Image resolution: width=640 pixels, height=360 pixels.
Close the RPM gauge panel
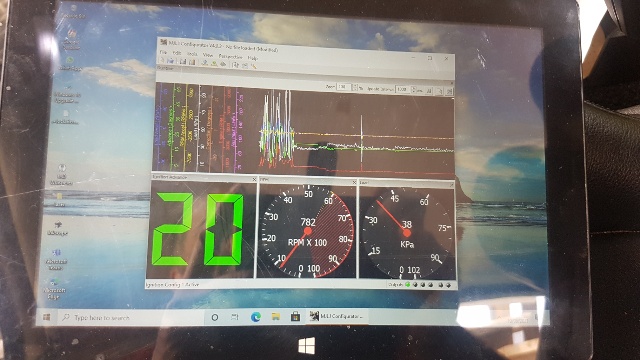[x=354, y=182]
